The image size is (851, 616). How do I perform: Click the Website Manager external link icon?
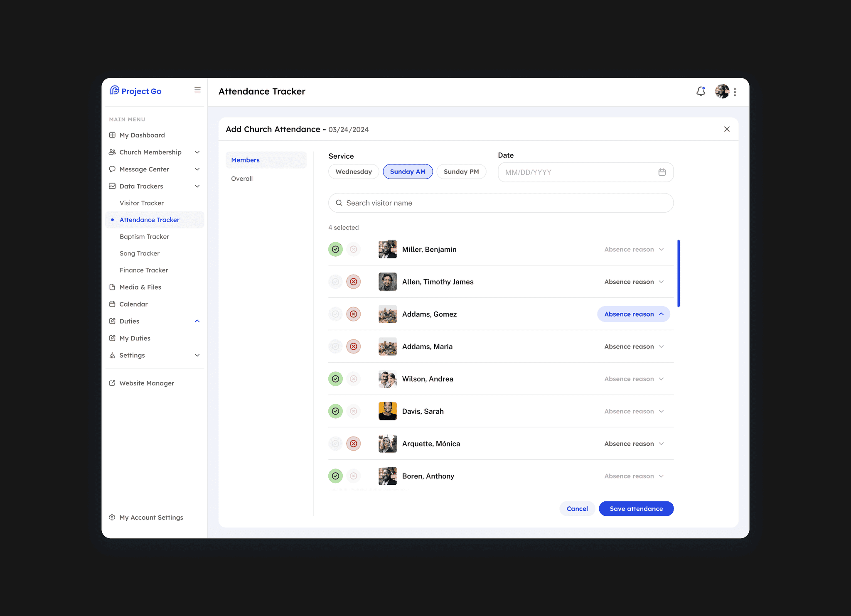112,383
